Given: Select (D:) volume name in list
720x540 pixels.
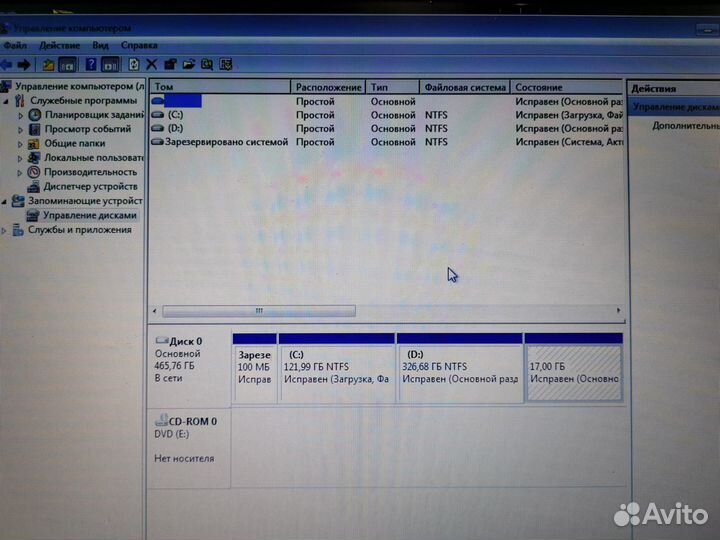Looking at the screenshot, I should point(175,128).
